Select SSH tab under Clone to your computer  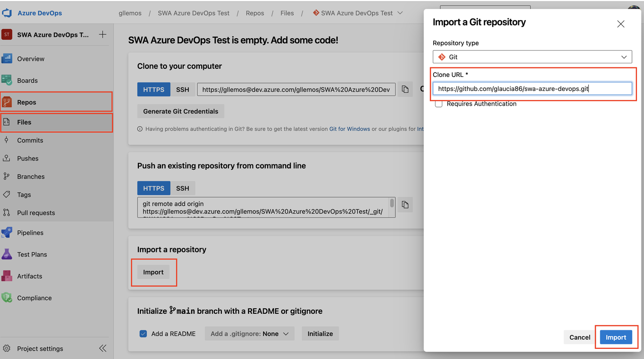pyautogui.click(x=183, y=89)
